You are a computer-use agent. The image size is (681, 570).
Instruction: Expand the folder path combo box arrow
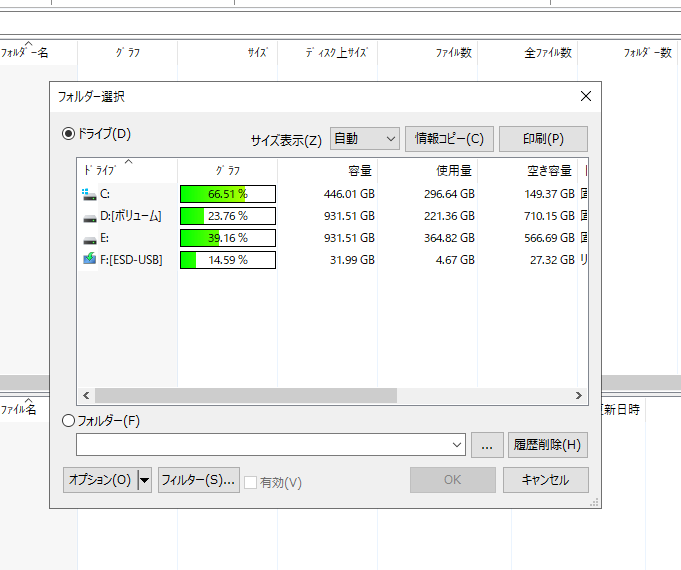coord(458,445)
